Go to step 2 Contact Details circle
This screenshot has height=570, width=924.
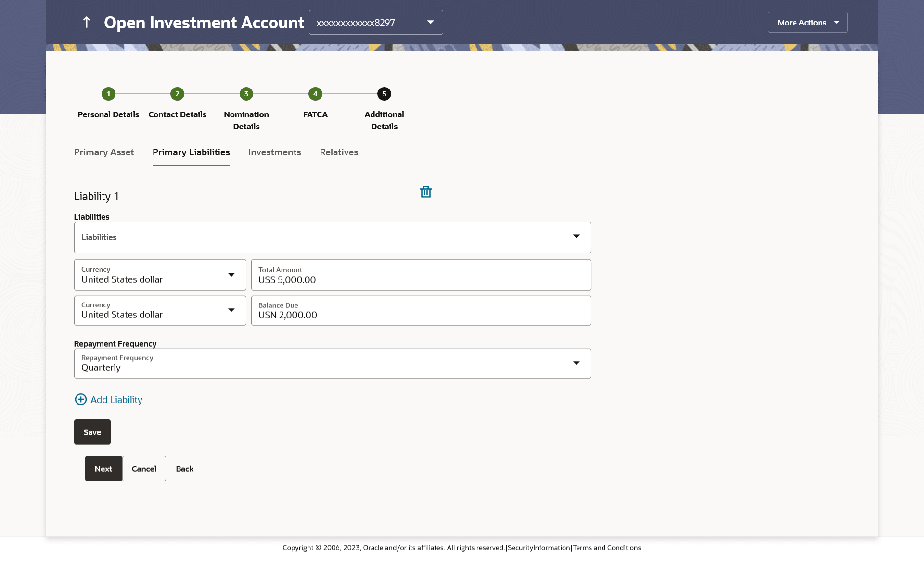177,94
